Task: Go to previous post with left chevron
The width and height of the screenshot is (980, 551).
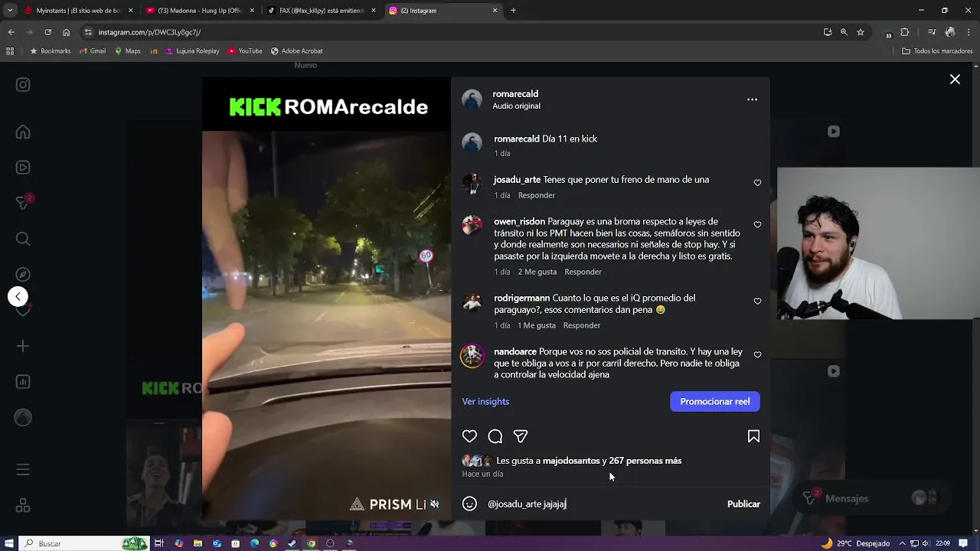Action: [18, 296]
